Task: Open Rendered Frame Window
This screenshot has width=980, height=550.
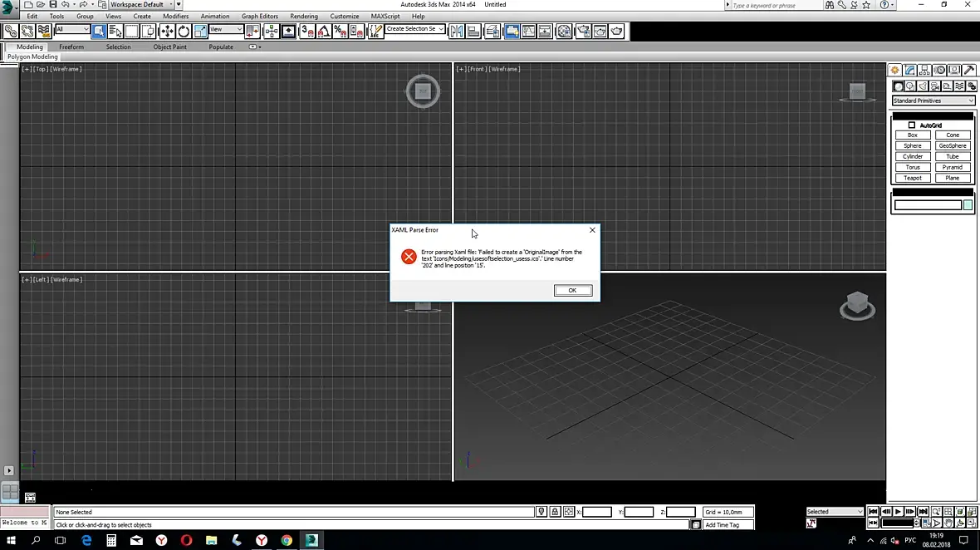Action: [x=600, y=32]
